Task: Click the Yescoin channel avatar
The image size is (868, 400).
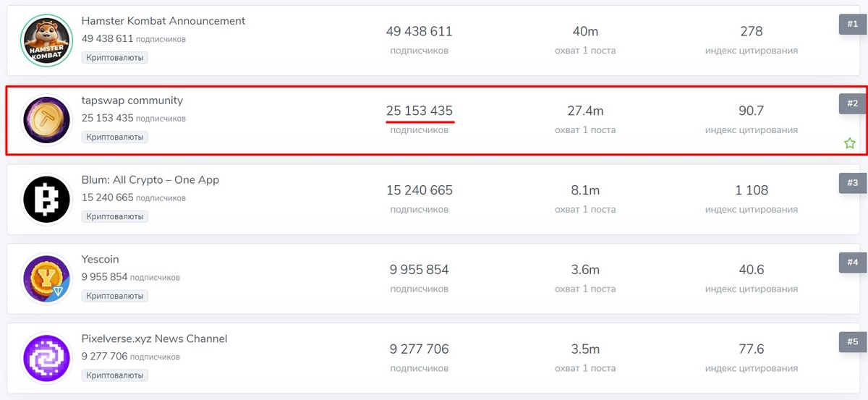Action: (x=46, y=278)
